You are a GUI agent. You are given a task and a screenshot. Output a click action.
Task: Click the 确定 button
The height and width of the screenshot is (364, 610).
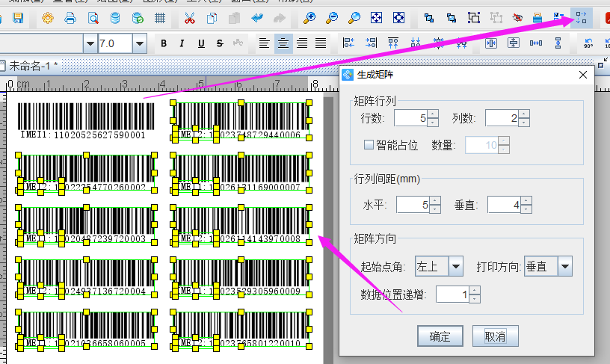click(440, 336)
